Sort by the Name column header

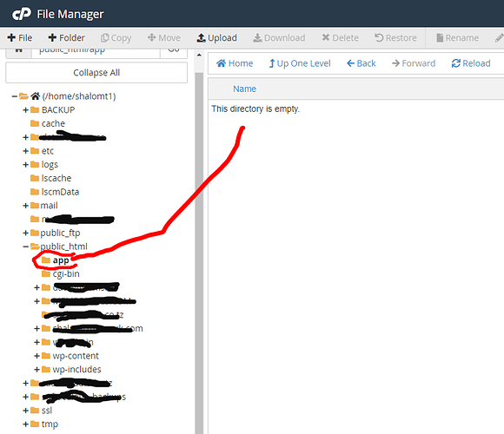pos(244,89)
